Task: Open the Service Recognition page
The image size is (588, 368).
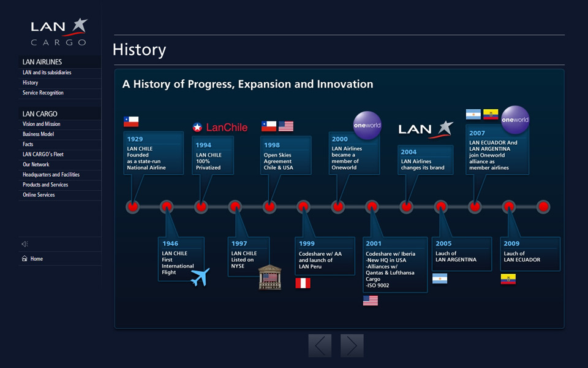Action: [x=59, y=93]
